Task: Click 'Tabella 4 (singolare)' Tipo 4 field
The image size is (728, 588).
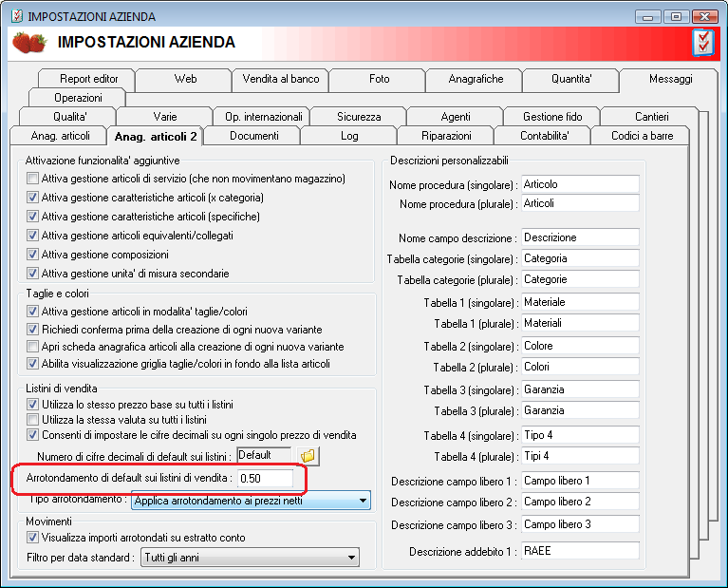Action: coord(580,435)
